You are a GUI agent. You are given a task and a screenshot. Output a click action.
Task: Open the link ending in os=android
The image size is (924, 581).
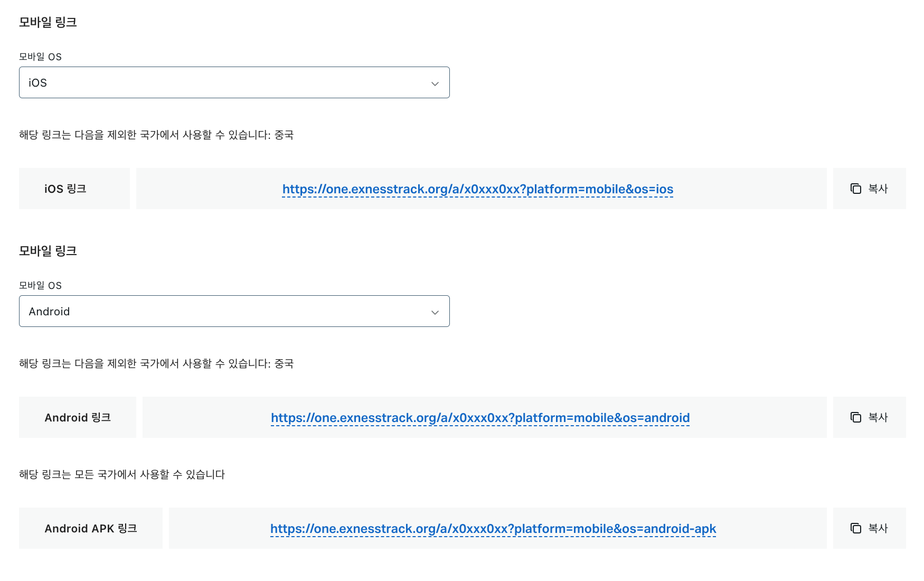click(x=480, y=418)
